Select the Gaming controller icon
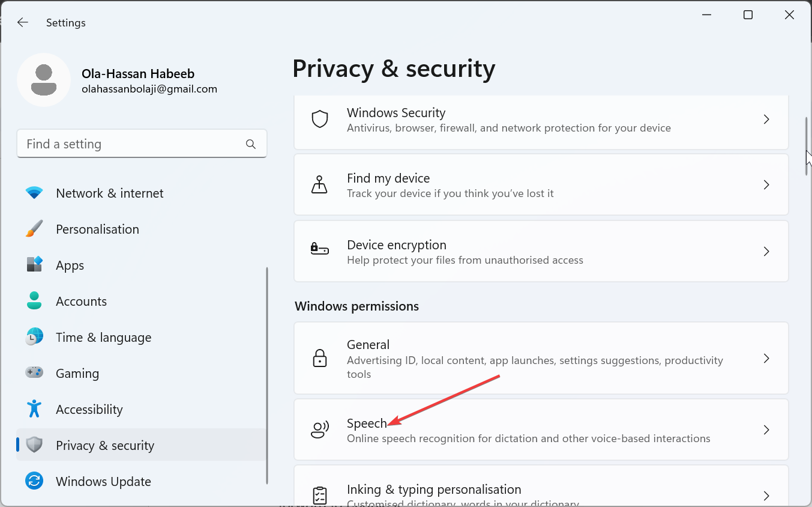The image size is (812, 507). tap(34, 373)
